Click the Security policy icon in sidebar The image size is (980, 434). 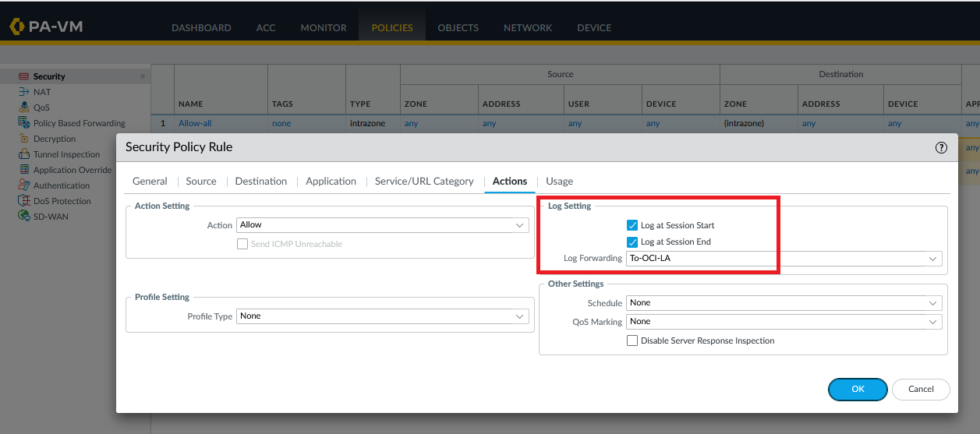click(x=23, y=76)
